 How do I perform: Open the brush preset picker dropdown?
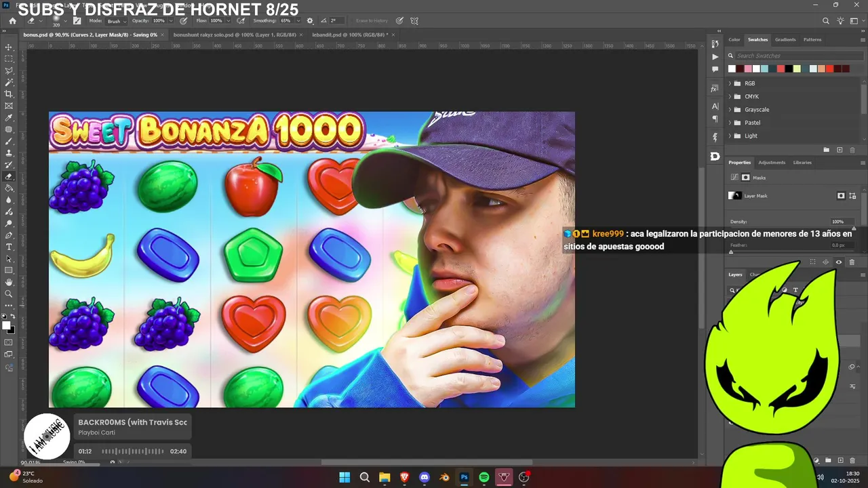[x=65, y=21]
